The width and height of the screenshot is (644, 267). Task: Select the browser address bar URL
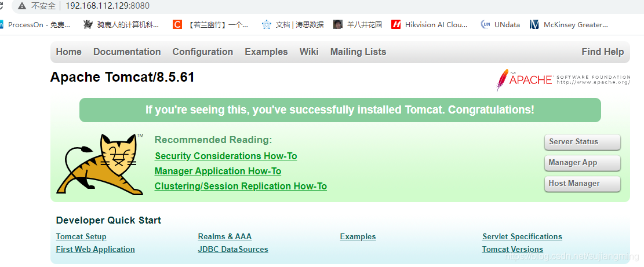coord(107,6)
